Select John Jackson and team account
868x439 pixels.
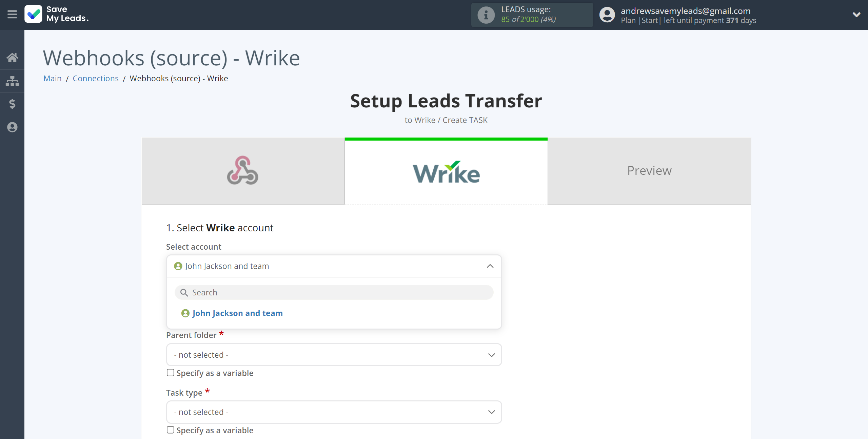pos(237,313)
